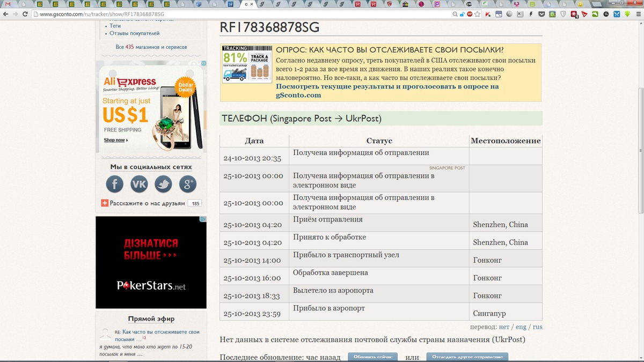The height and width of the screenshot is (362, 644).
Task: Switch to the Gmail tab
Action: 8,4
